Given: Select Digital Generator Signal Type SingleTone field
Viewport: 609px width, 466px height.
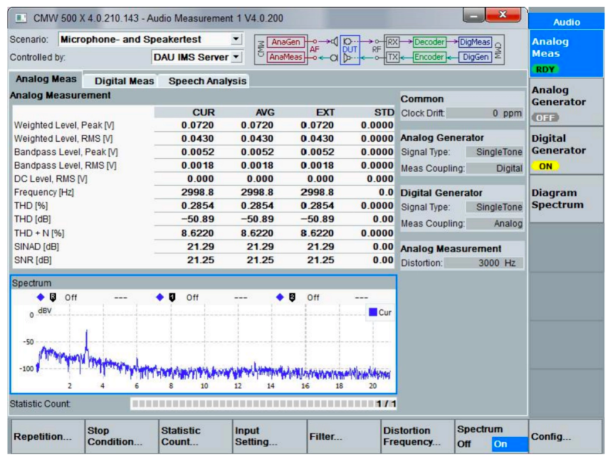Looking at the screenshot, I should (x=494, y=207).
